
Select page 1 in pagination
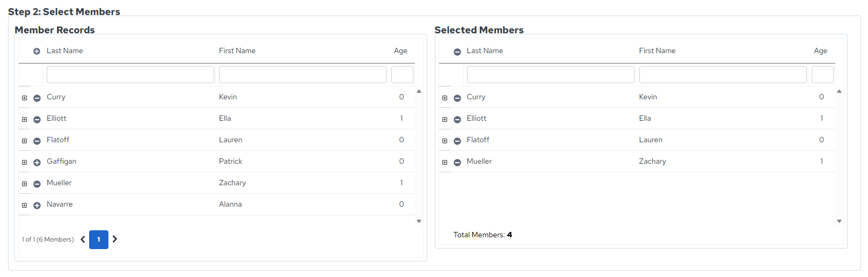point(99,239)
